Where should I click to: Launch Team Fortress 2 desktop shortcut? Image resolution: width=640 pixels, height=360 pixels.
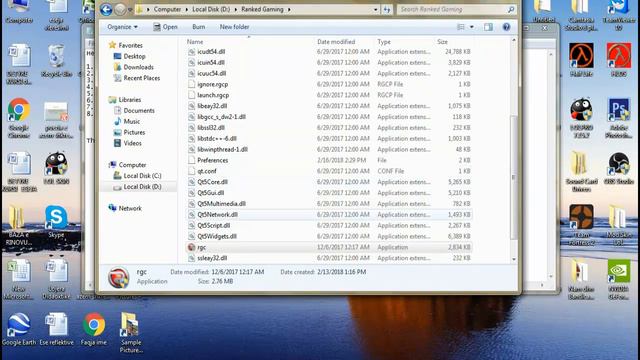click(x=581, y=225)
